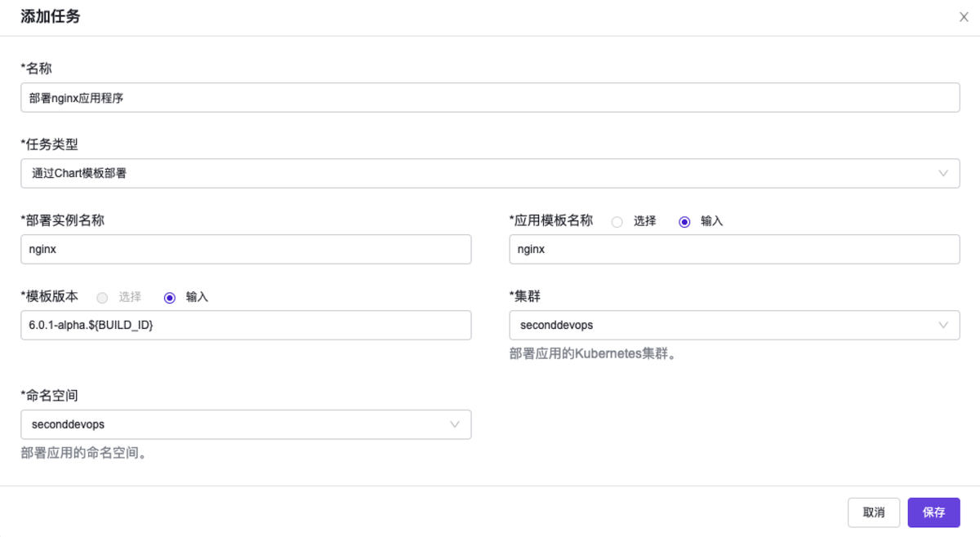The image size is (980, 537).
Task: Select the 选择 radio for 应用模板名称
Action: 617,220
